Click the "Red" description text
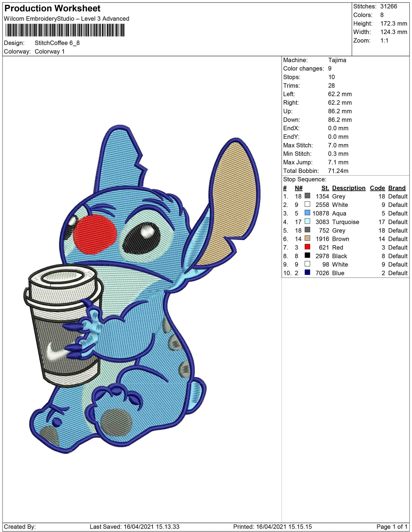 click(x=338, y=248)
